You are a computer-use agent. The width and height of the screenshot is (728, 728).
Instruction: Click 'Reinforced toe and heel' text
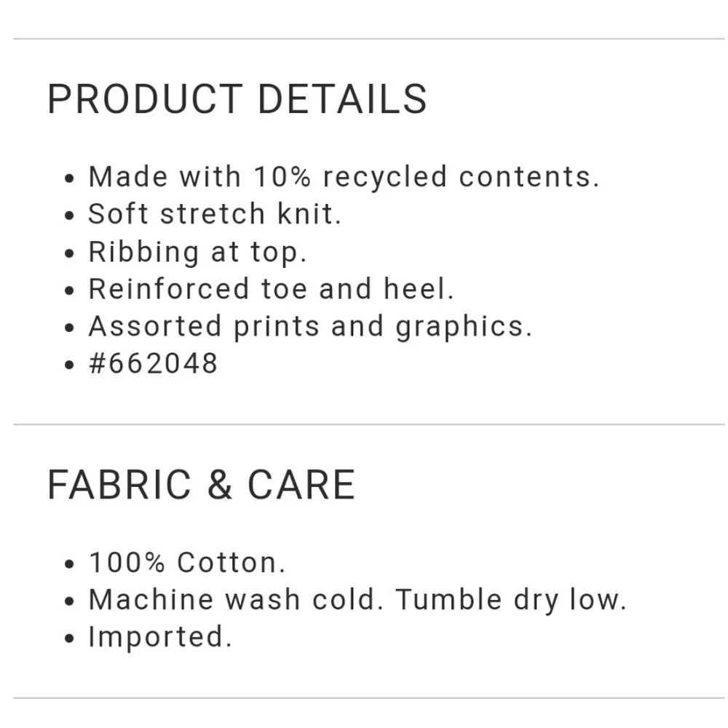(271, 288)
